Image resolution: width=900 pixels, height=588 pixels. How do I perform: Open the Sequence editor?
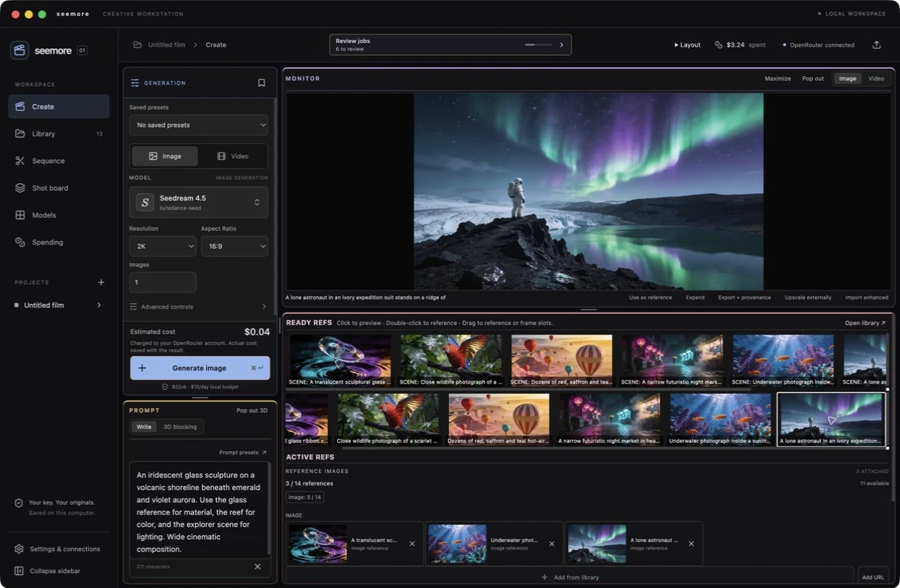tap(58, 161)
